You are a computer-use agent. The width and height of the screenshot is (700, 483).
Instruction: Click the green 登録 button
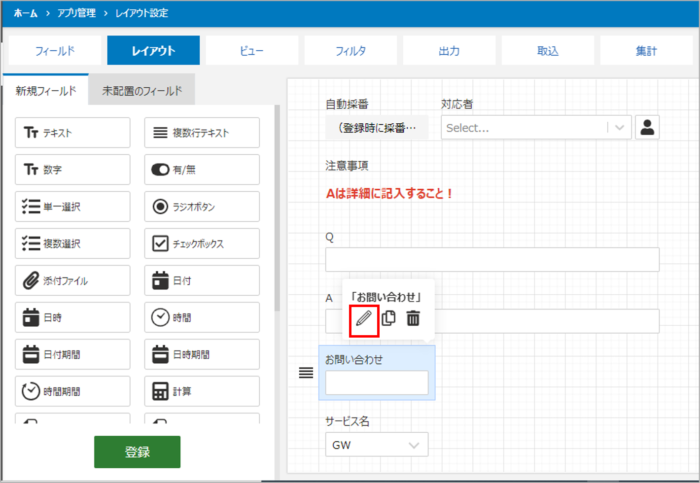click(137, 452)
